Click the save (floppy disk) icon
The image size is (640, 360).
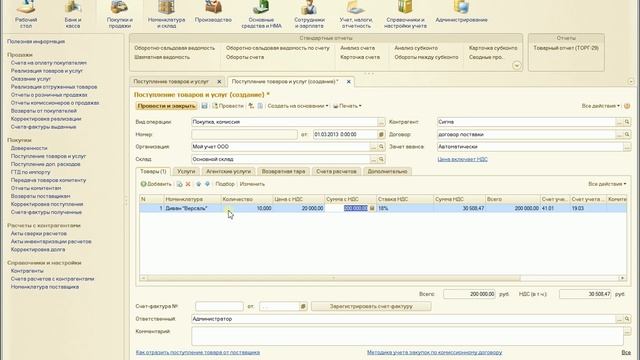(x=204, y=106)
